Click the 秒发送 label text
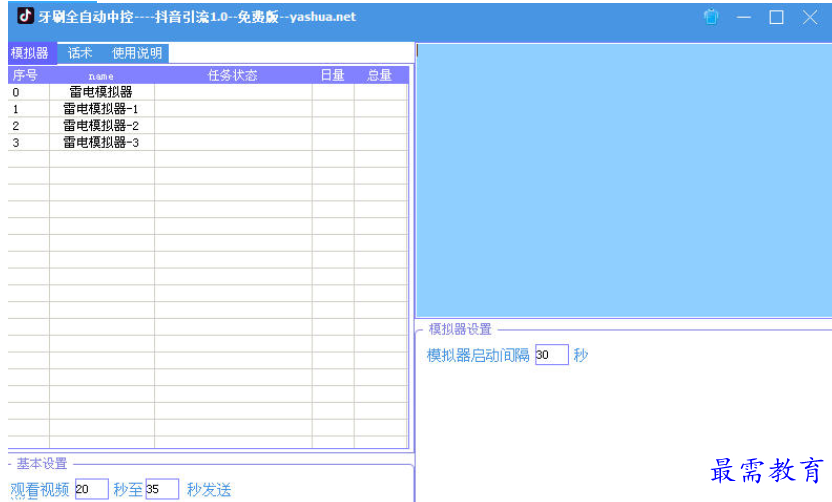This screenshot has width=832, height=502. pos(209,489)
